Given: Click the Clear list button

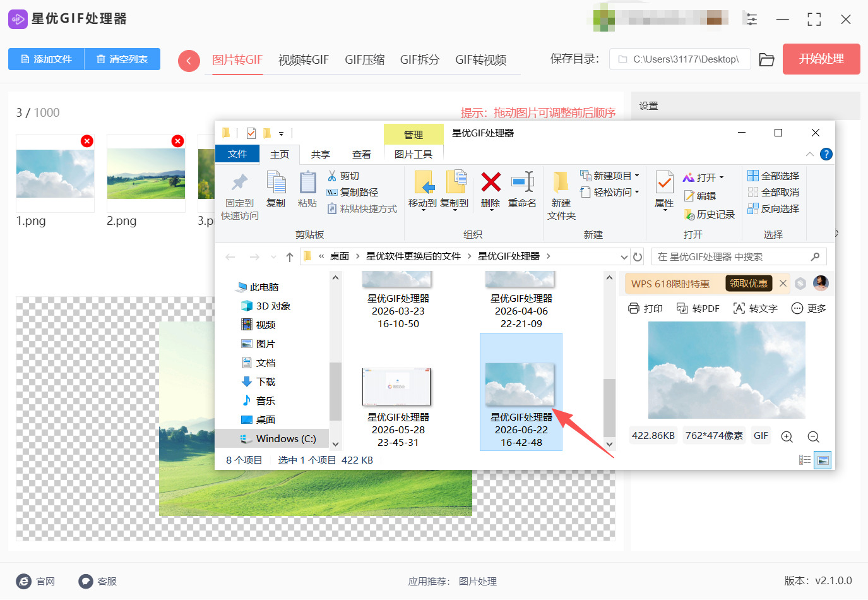Looking at the screenshot, I should [x=122, y=59].
